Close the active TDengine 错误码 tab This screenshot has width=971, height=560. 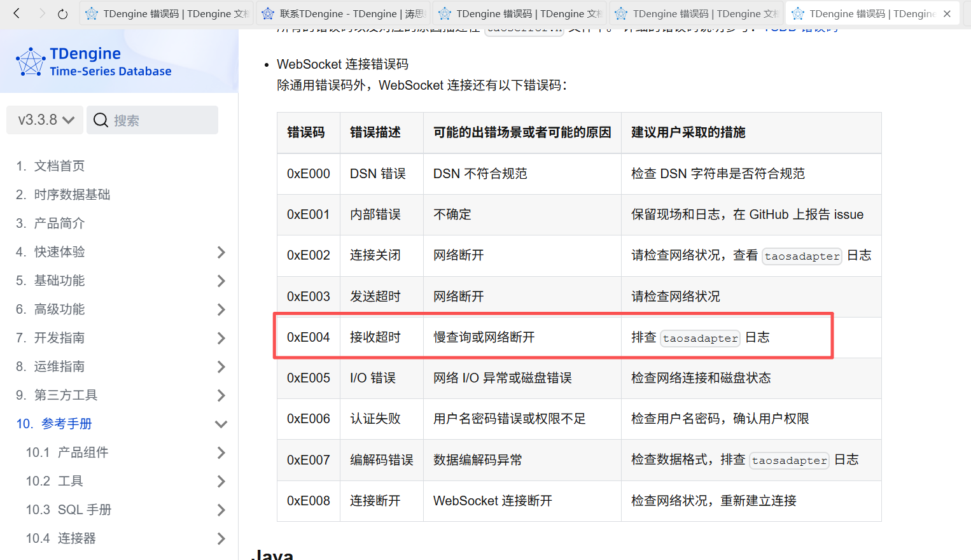(947, 13)
